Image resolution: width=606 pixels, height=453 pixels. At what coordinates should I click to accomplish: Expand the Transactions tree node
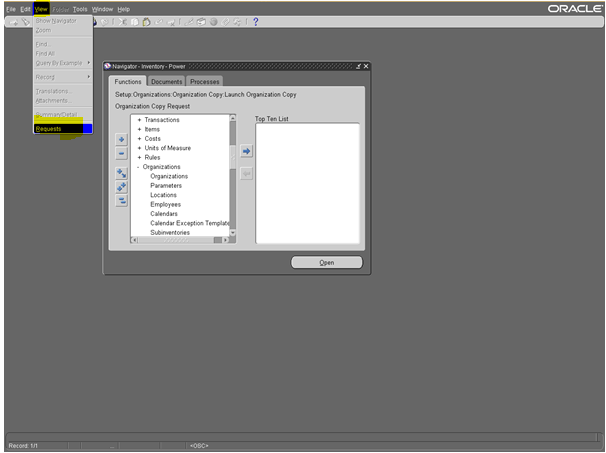tap(139, 120)
